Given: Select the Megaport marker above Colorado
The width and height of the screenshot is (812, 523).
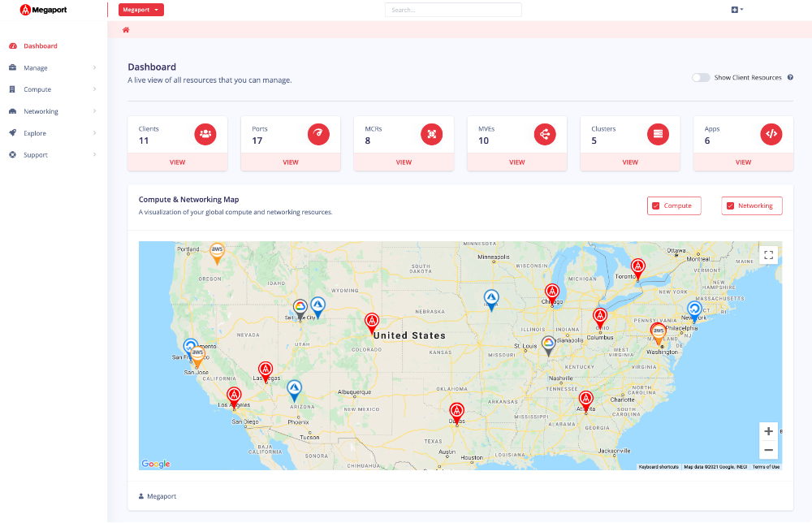Looking at the screenshot, I should [372, 324].
